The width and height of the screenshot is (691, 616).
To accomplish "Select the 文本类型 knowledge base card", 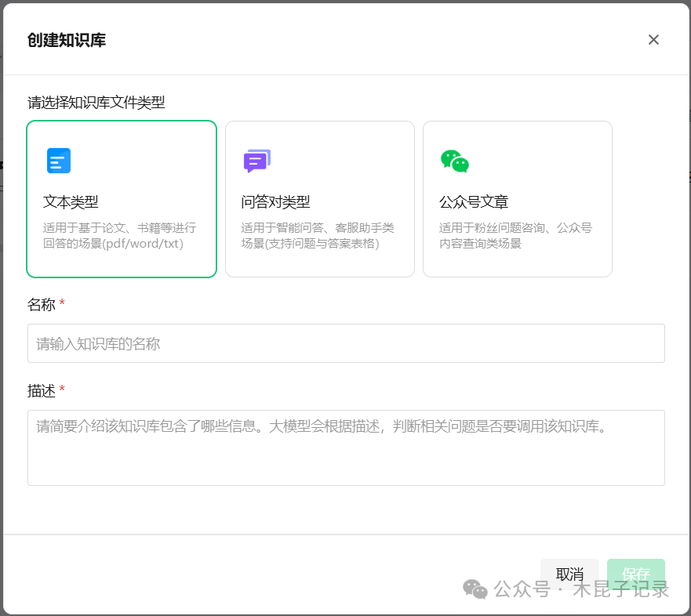I will click(122, 198).
